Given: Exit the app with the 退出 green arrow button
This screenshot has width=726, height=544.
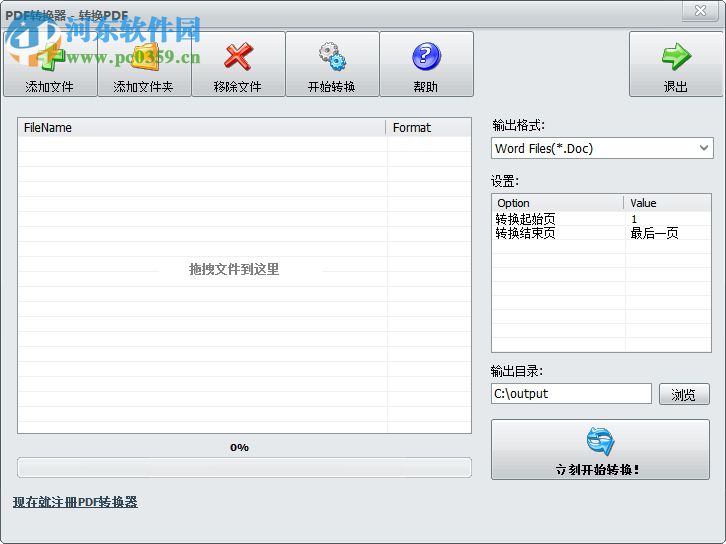Looking at the screenshot, I should click(x=676, y=64).
